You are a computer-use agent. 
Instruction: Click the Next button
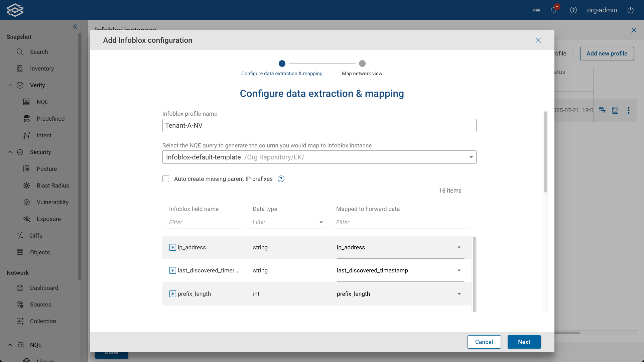[x=524, y=342]
